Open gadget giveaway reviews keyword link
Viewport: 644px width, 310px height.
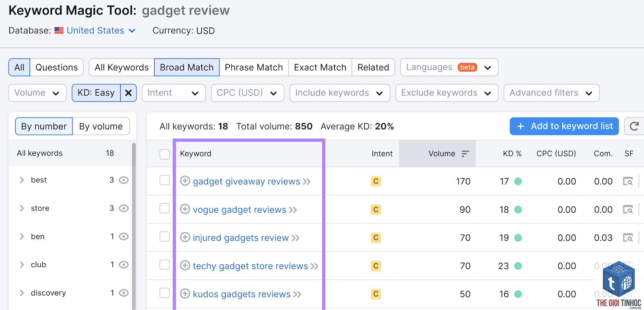(x=246, y=182)
